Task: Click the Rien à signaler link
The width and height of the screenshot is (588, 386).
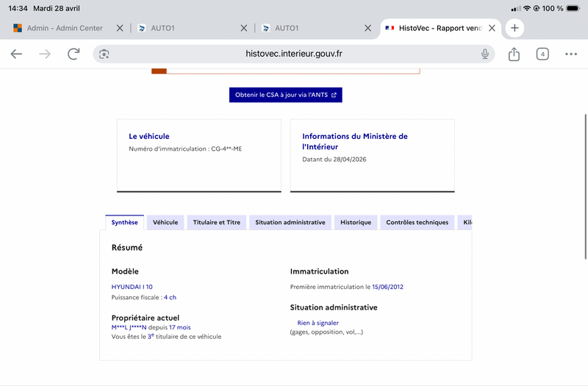Action: tap(318, 323)
